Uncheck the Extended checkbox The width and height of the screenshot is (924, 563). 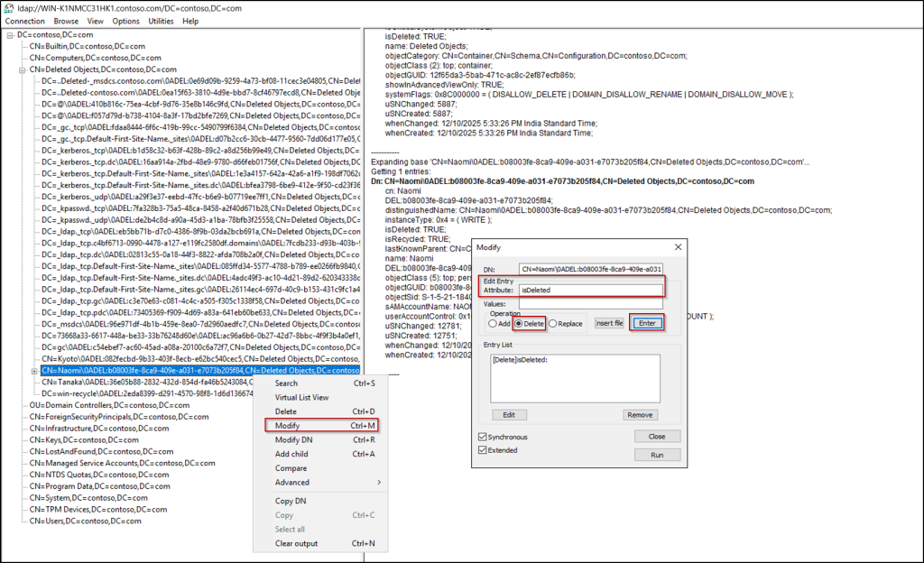483,449
